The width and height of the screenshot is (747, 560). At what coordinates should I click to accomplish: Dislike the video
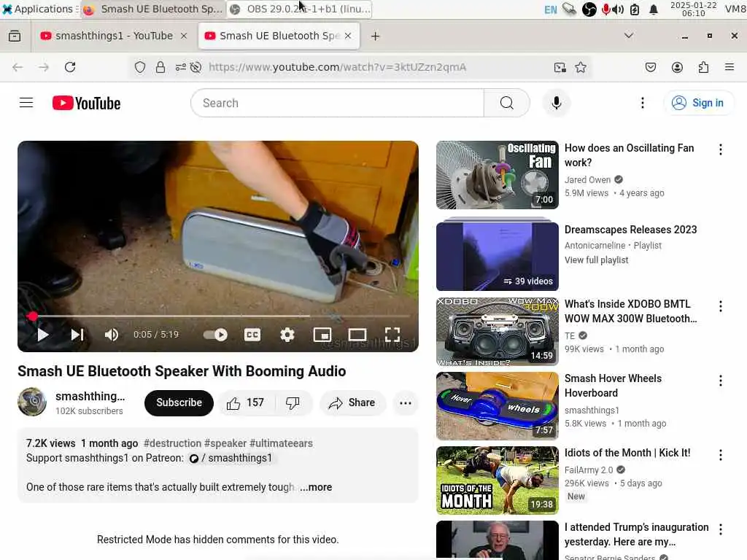pos(293,402)
